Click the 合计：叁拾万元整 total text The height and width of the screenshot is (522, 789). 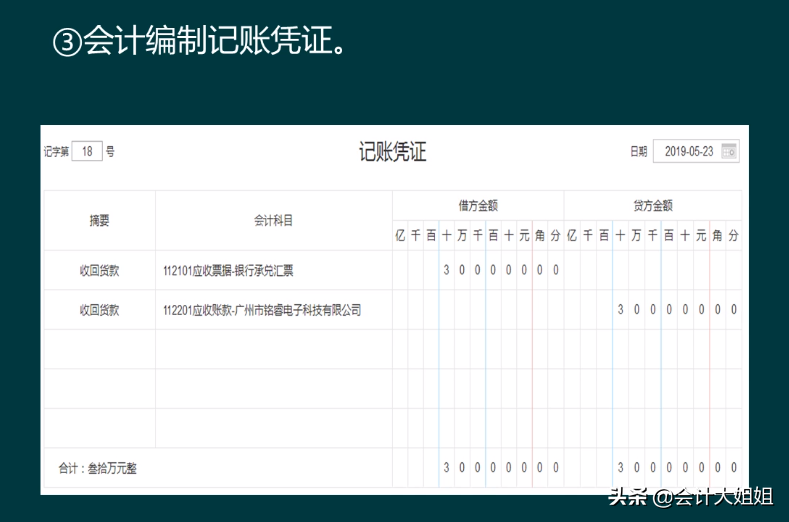(98, 468)
